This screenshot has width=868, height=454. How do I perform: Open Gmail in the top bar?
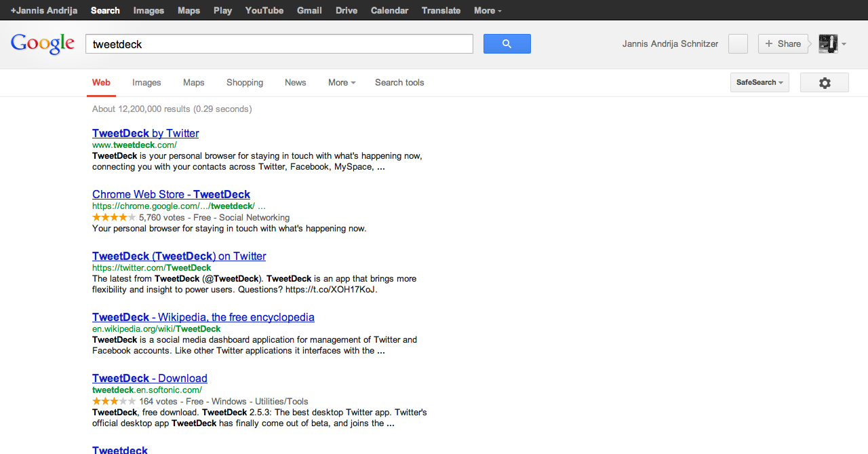click(x=309, y=10)
